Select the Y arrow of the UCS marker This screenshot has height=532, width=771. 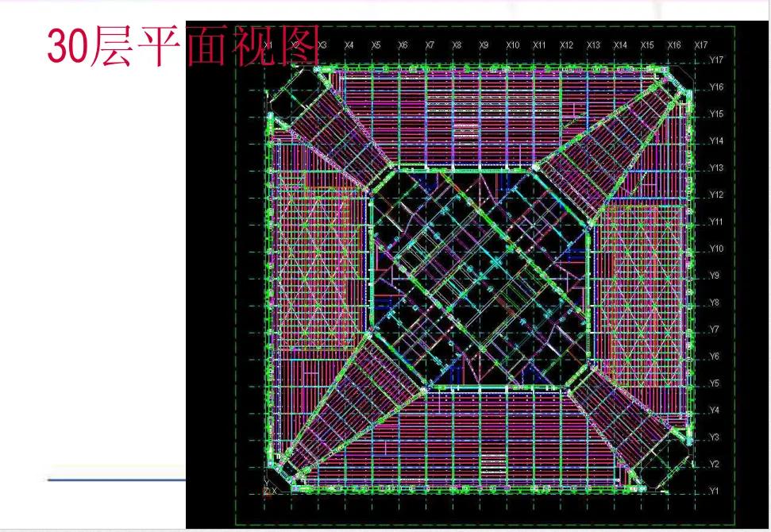pyautogui.click(x=267, y=480)
